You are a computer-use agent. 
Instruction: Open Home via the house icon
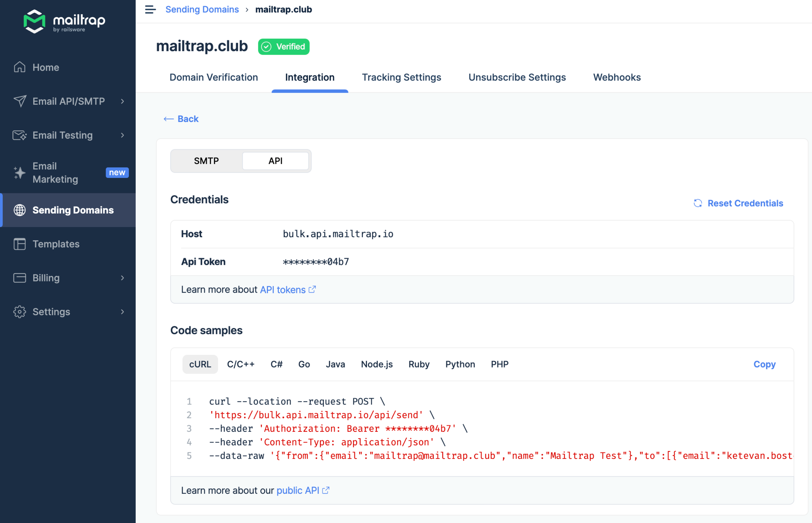19,67
